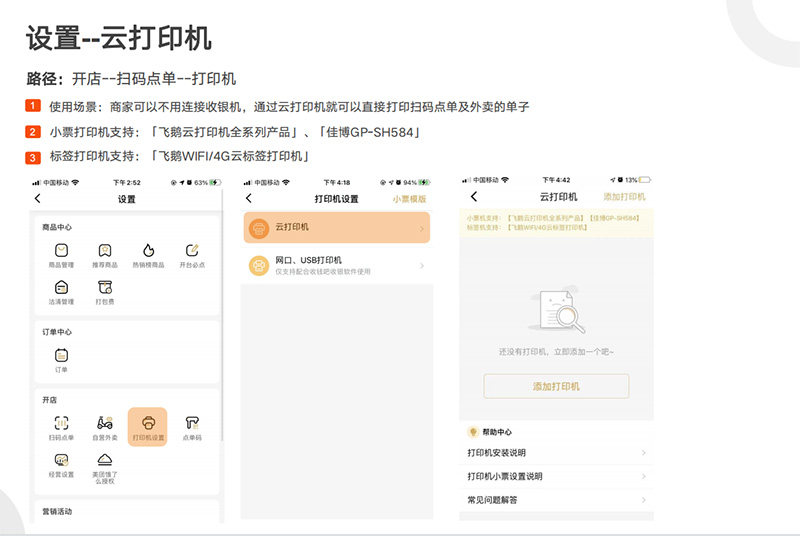Click the first phone's scrollbar

pyautogui.click(x=222, y=315)
